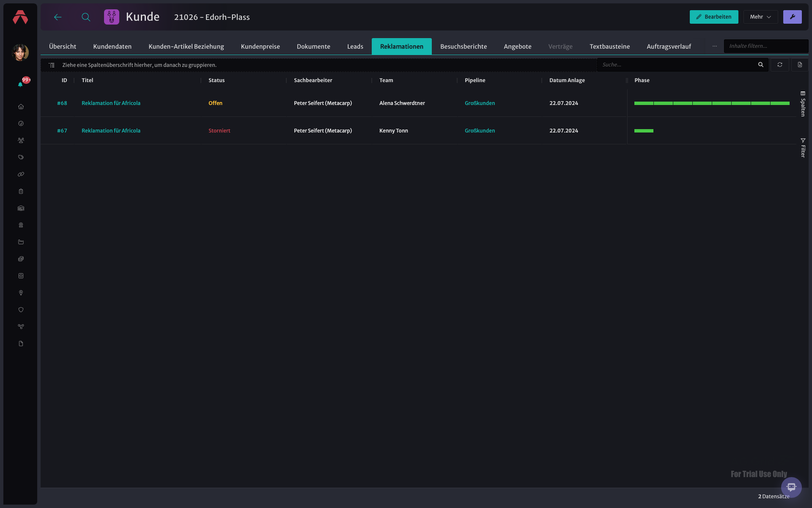The width and height of the screenshot is (812, 508).
Task: Click the phase progress bar for #68
Action: tap(712, 103)
